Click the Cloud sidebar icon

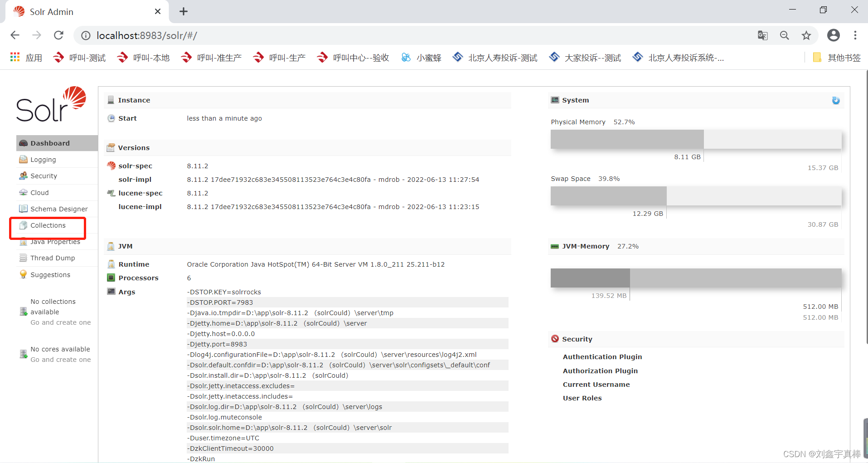pos(23,192)
